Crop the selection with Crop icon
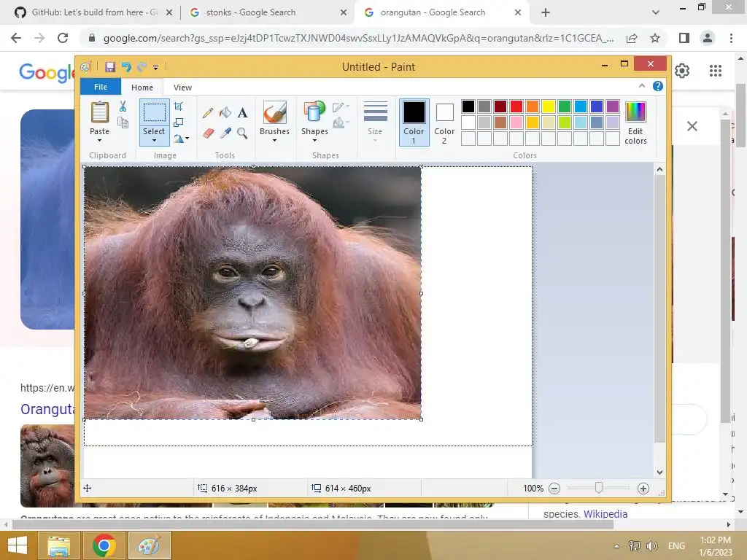The image size is (747, 560). click(179, 107)
